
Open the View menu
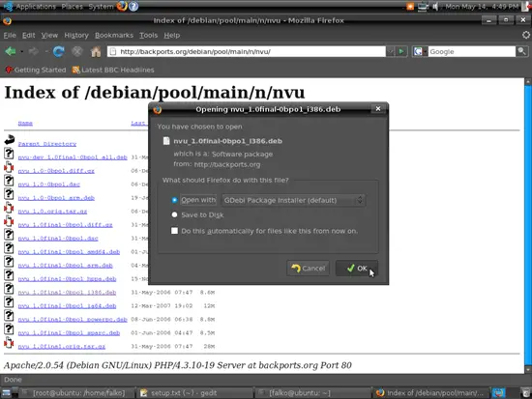click(49, 35)
